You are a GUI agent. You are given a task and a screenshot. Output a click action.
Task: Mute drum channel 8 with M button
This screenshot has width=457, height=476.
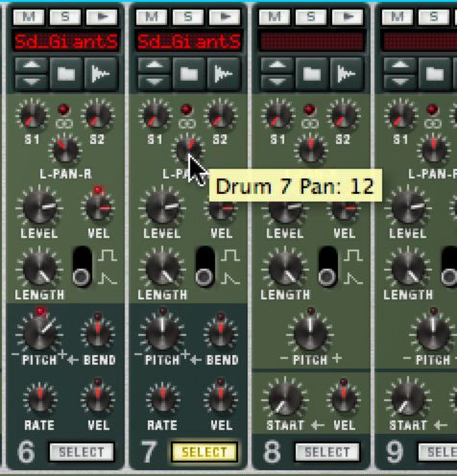pos(275,16)
